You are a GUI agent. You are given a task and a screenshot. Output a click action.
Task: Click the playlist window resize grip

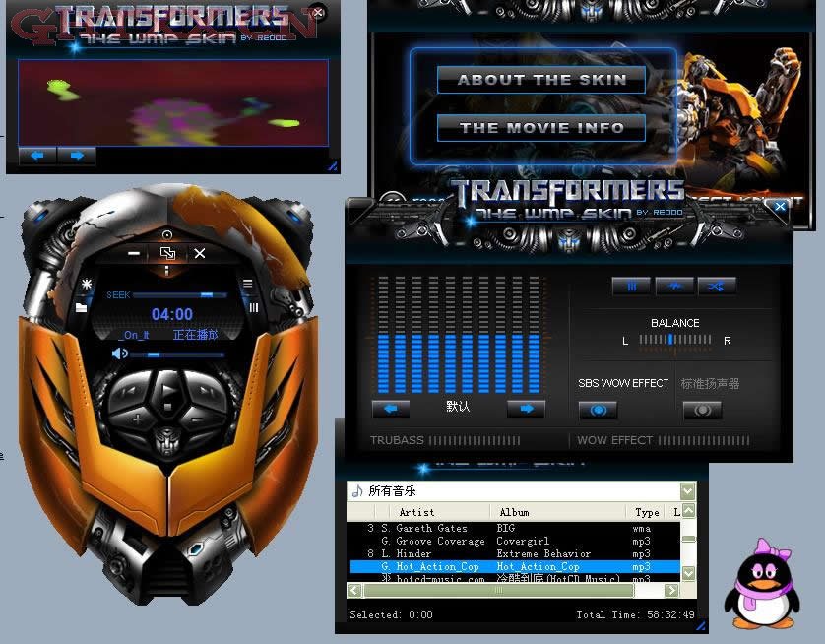tap(701, 626)
